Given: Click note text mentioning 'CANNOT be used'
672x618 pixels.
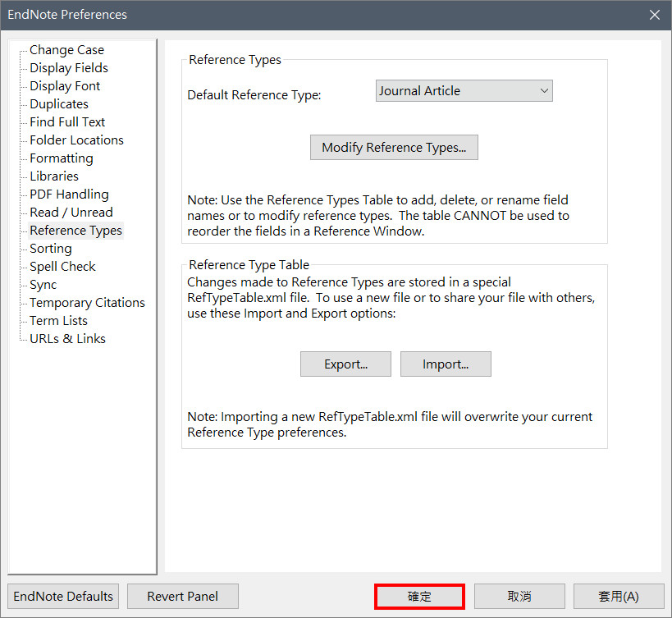Looking at the screenshot, I should coord(378,216).
